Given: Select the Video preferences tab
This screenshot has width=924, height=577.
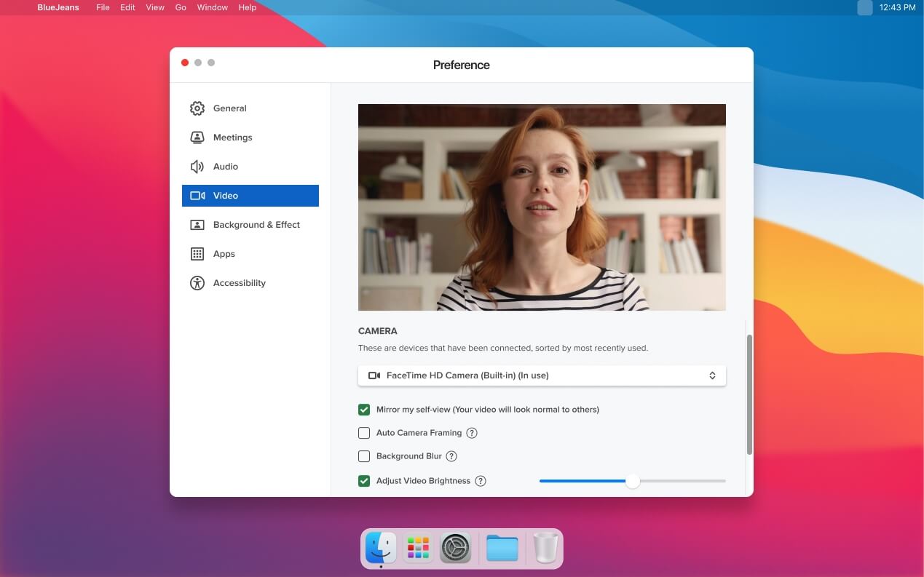Looking at the screenshot, I should (x=250, y=196).
